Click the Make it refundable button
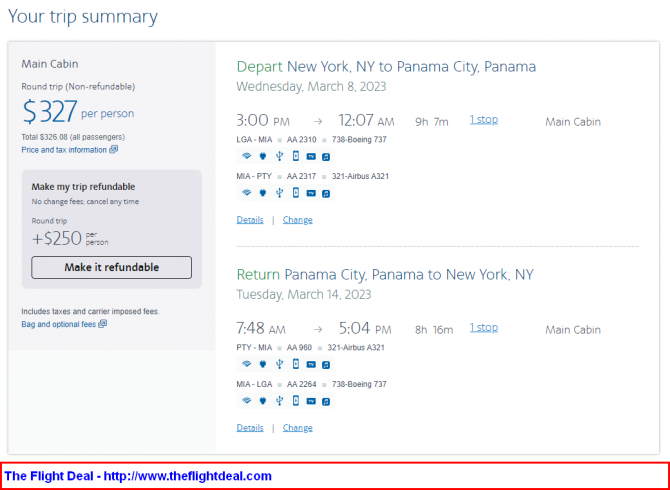 (112, 267)
